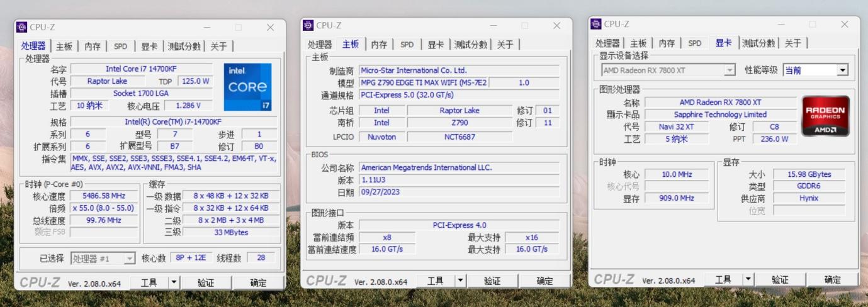Click the memory size value 15.98 GBytes
This screenshot has height=307, width=868.
point(809,174)
